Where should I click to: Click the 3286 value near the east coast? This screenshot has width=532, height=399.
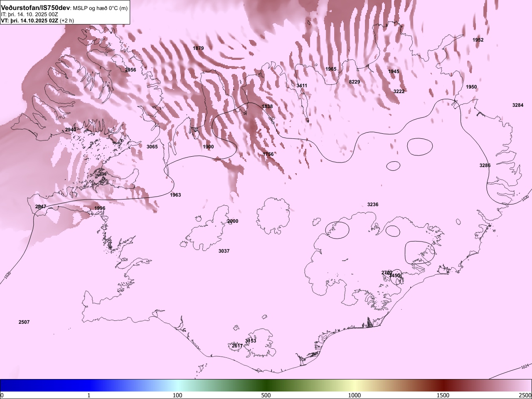485,165
